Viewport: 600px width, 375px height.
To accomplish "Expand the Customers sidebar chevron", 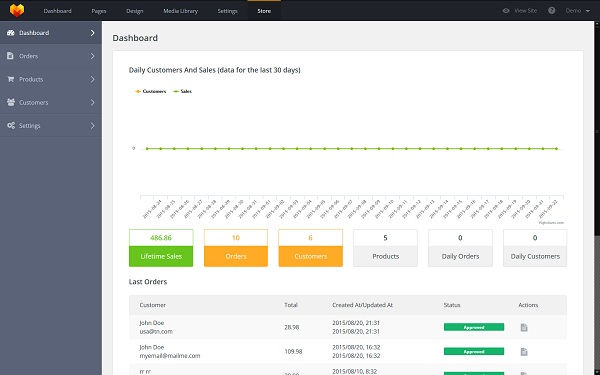I will pos(93,102).
